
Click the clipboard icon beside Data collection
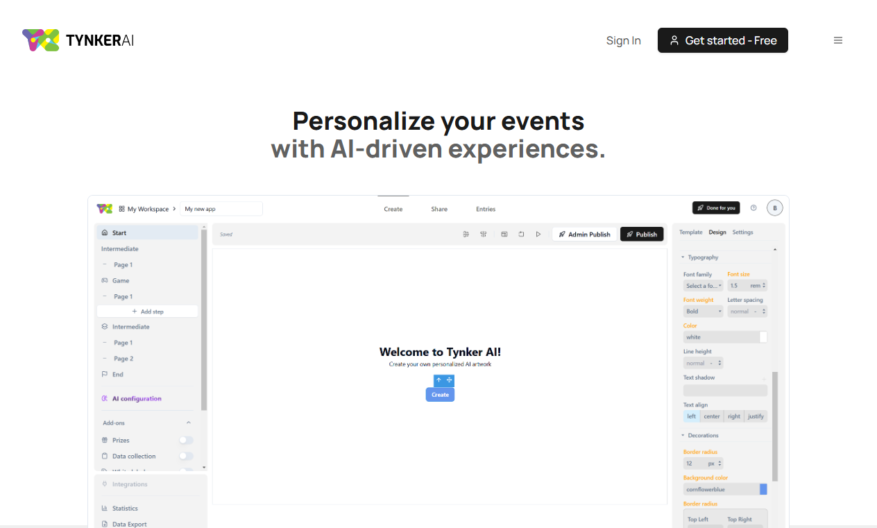pos(105,456)
